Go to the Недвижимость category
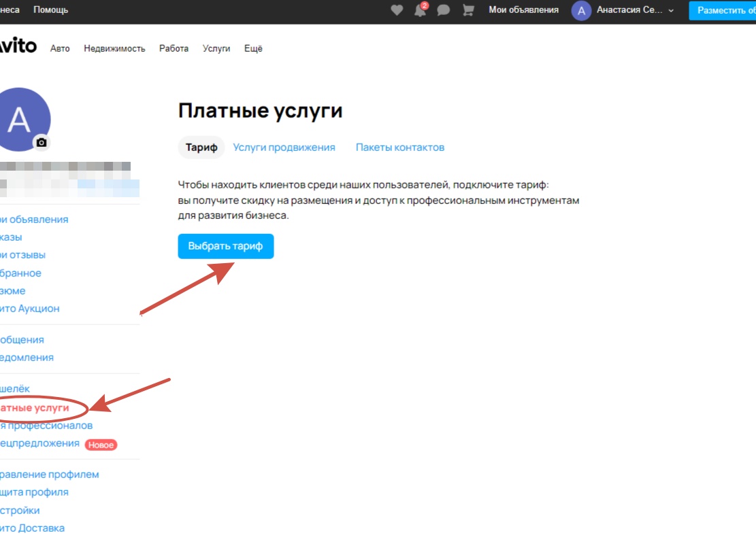Image resolution: width=756 pixels, height=548 pixels. click(x=114, y=49)
